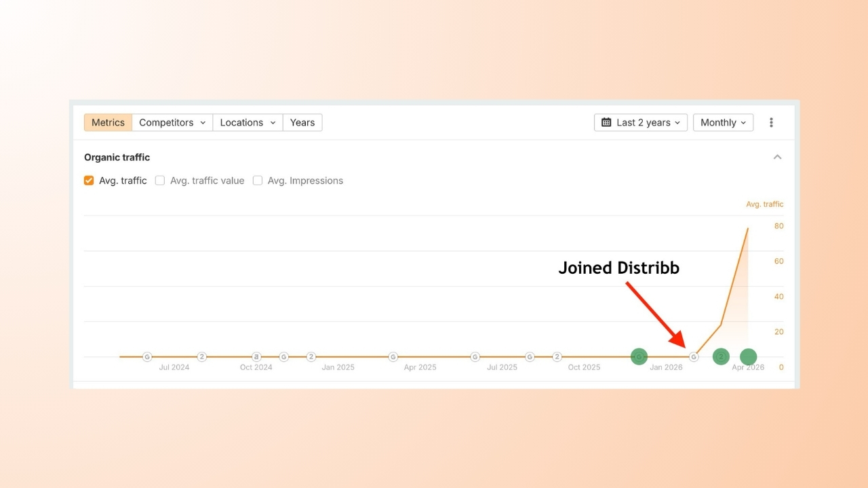Click the 2 marker just before Jan 2025

tap(311, 357)
